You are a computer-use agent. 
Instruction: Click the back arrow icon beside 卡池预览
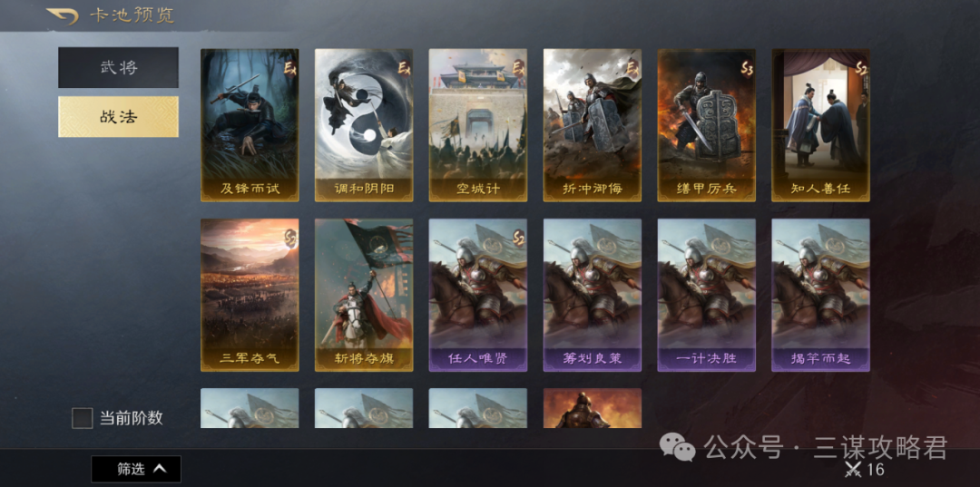click(x=62, y=15)
